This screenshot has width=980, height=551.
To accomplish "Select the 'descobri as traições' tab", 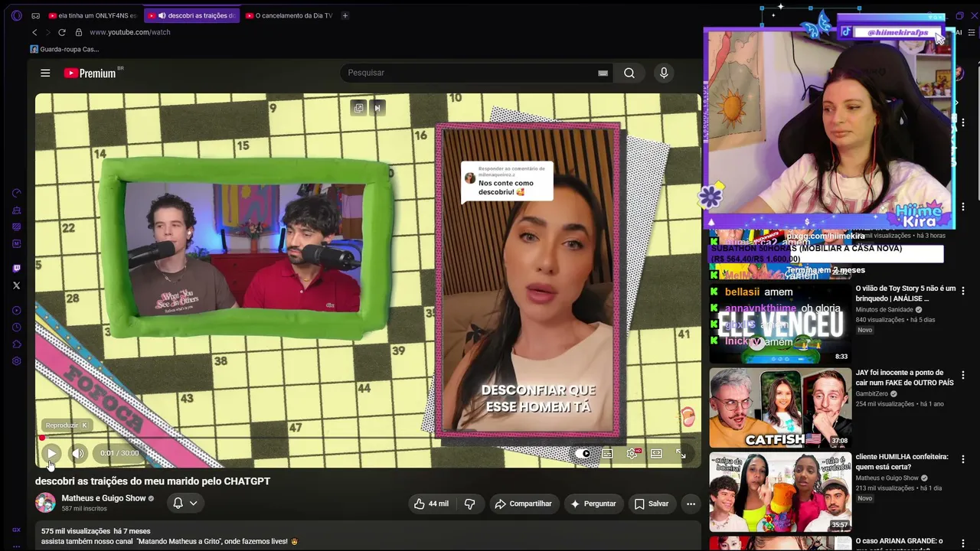I will (192, 15).
